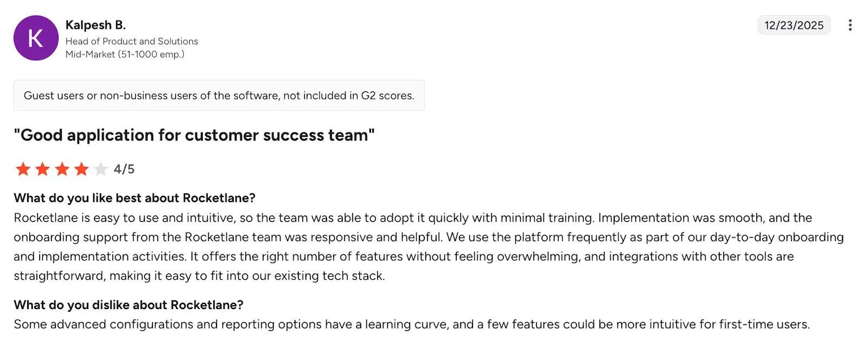The image size is (868, 346).
Task: Click the "Head of Product and Solutions" title
Action: pyautogui.click(x=132, y=41)
